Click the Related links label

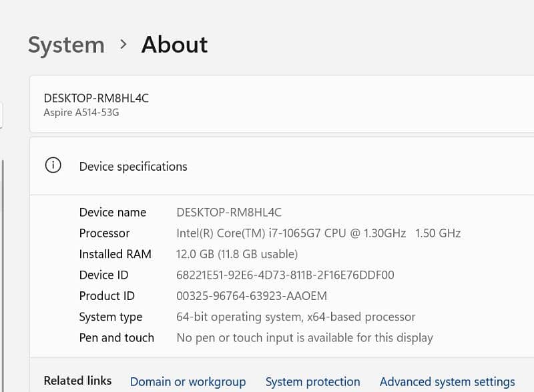pos(77,381)
